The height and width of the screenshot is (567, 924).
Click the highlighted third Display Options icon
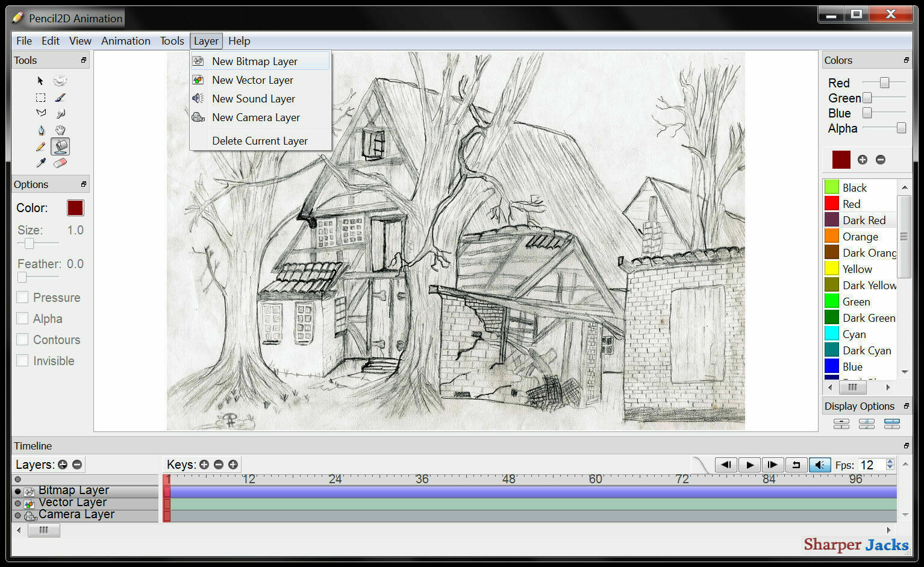point(892,424)
